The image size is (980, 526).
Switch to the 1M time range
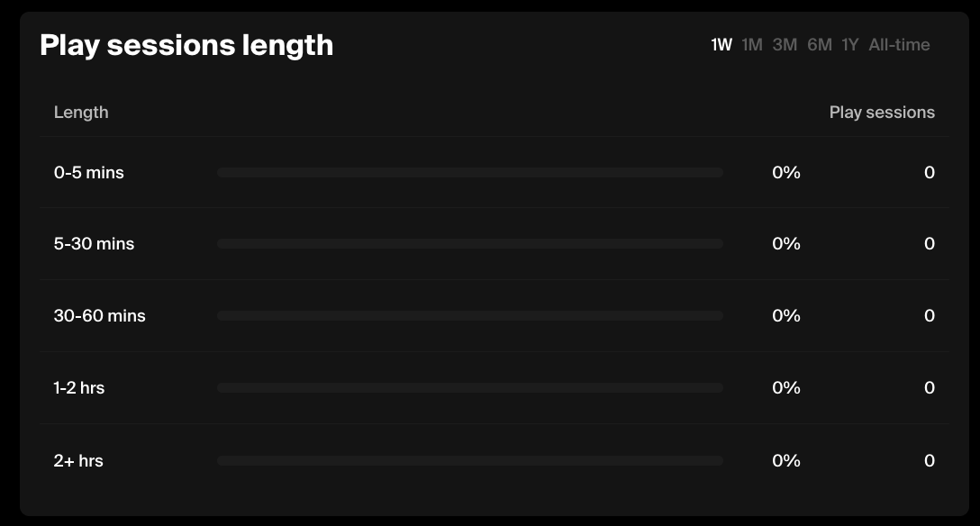click(x=752, y=45)
